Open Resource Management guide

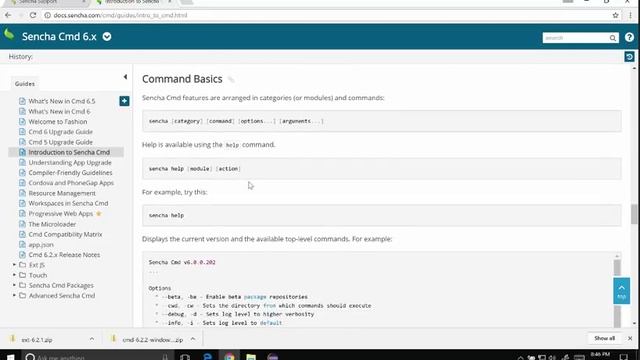click(62, 193)
